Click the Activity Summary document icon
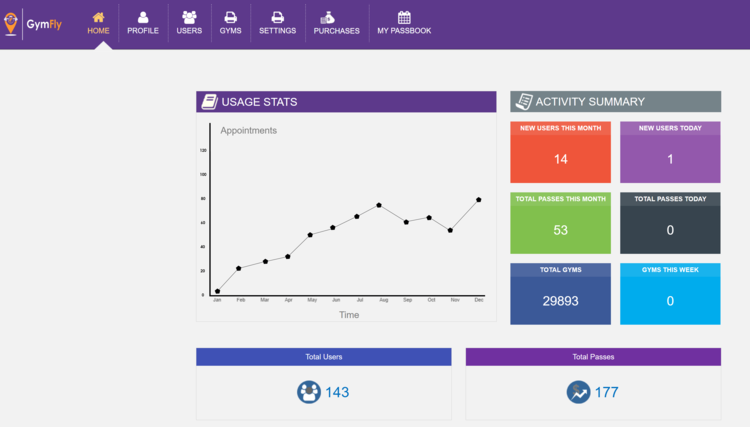Screen dimensions: 750x427 point(524,101)
